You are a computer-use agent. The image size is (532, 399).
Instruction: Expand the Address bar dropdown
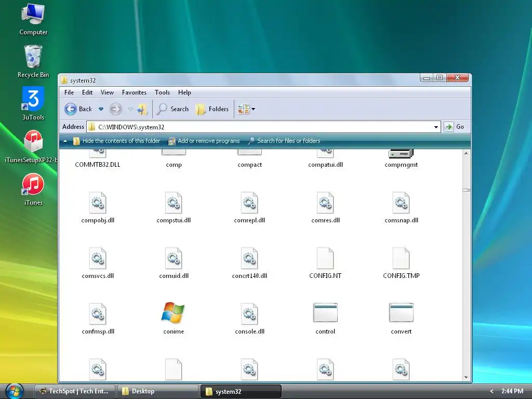click(x=436, y=127)
